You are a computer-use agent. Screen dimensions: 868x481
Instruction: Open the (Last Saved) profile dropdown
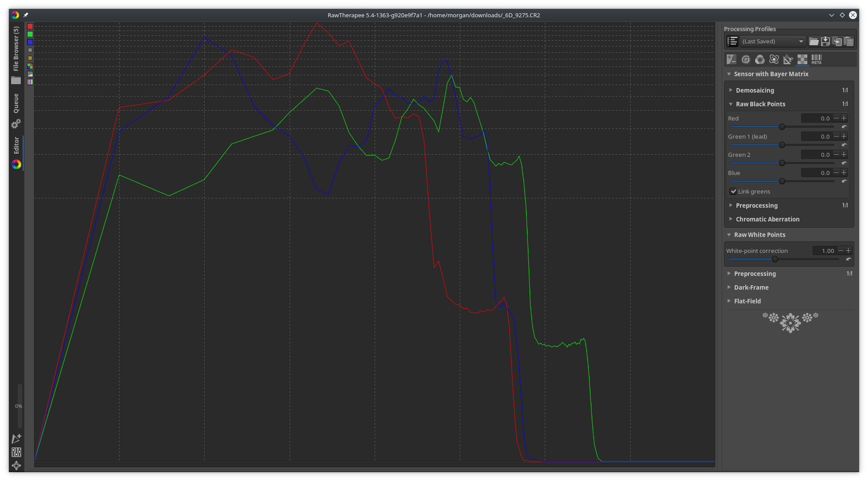point(773,42)
